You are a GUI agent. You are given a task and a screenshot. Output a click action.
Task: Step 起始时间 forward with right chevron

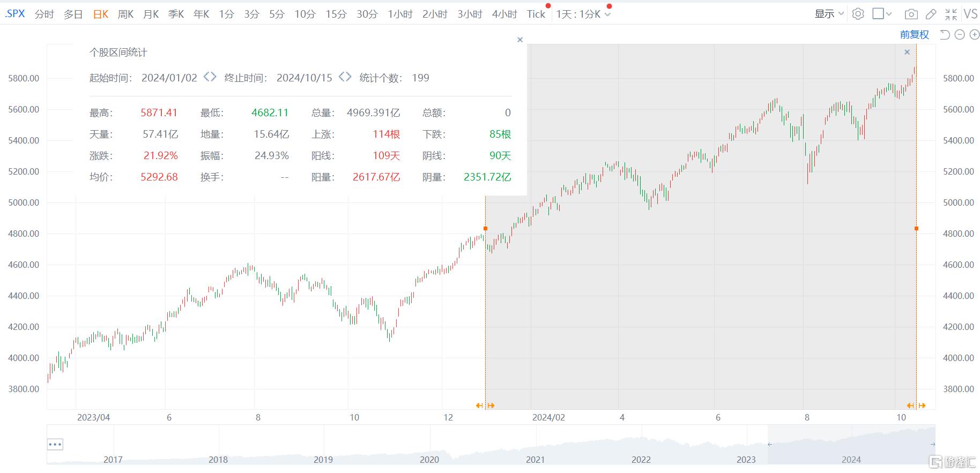point(213,77)
